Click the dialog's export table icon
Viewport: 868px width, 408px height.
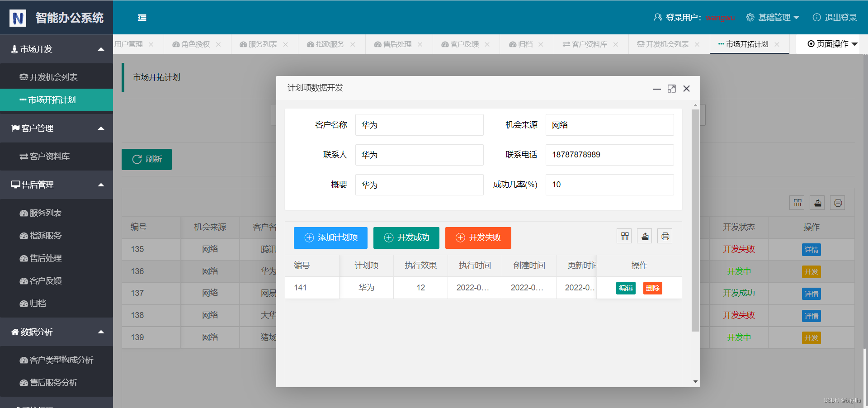[645, 236]
